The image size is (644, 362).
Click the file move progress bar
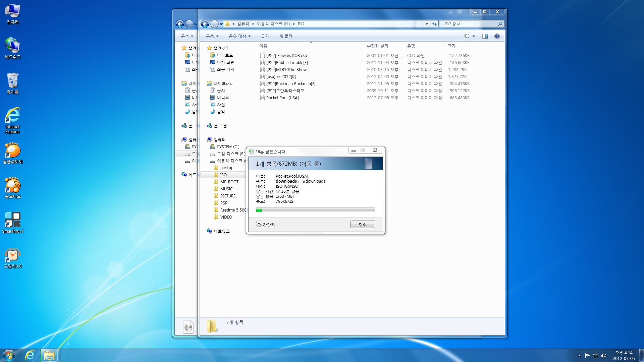[315, 210]
